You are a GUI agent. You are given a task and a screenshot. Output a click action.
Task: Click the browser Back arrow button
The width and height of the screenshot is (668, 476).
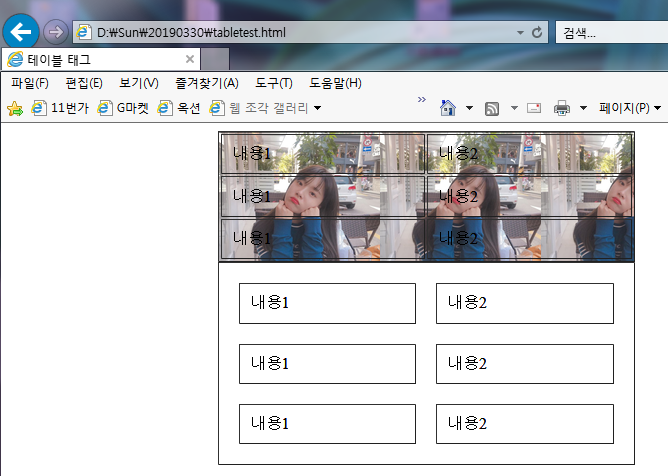point(20,32)
